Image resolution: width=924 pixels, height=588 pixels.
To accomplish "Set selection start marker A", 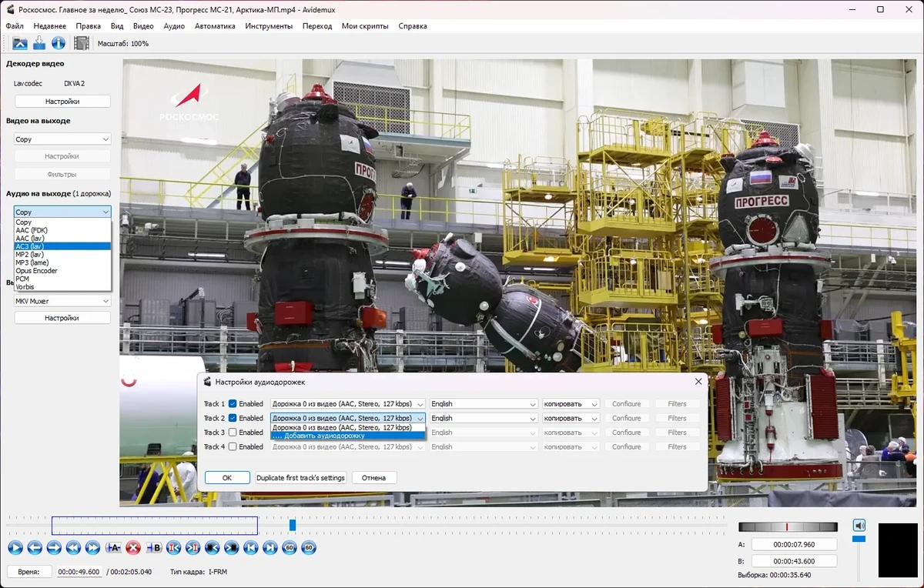I will tap(113, 548).
